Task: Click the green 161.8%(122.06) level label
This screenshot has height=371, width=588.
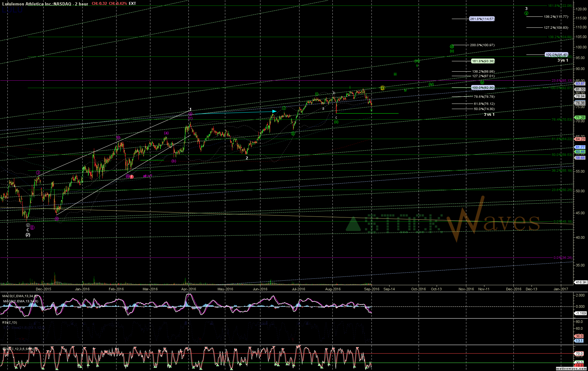Action: (x=560, y=5)
